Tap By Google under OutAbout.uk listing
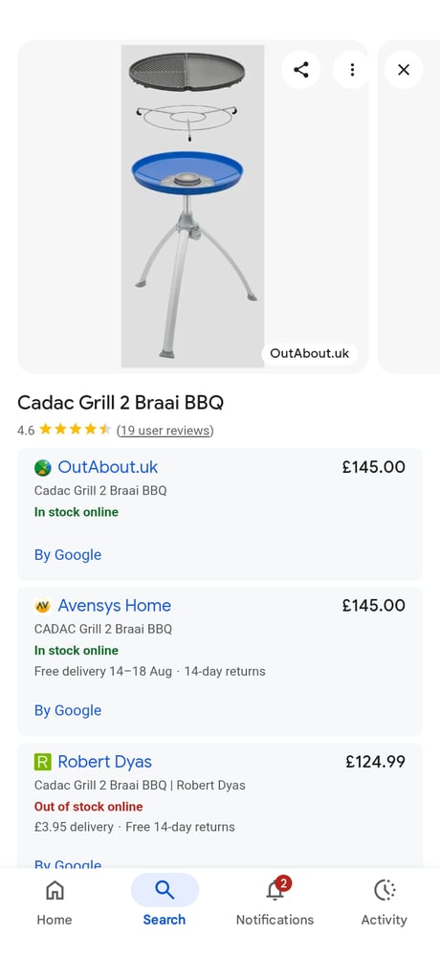The height and width of the screenshot is (980, 440). pos(68,555)
